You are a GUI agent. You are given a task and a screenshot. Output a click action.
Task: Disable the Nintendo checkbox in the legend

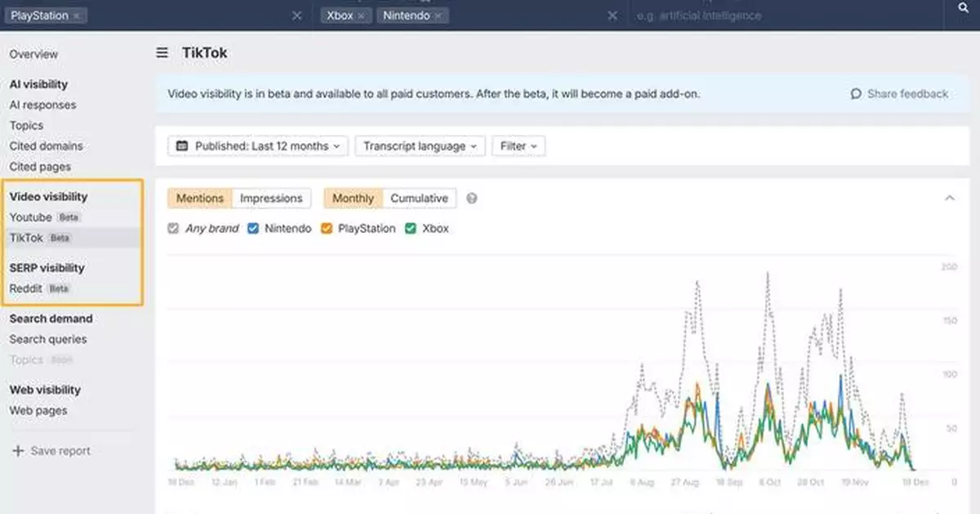(253, 228)
